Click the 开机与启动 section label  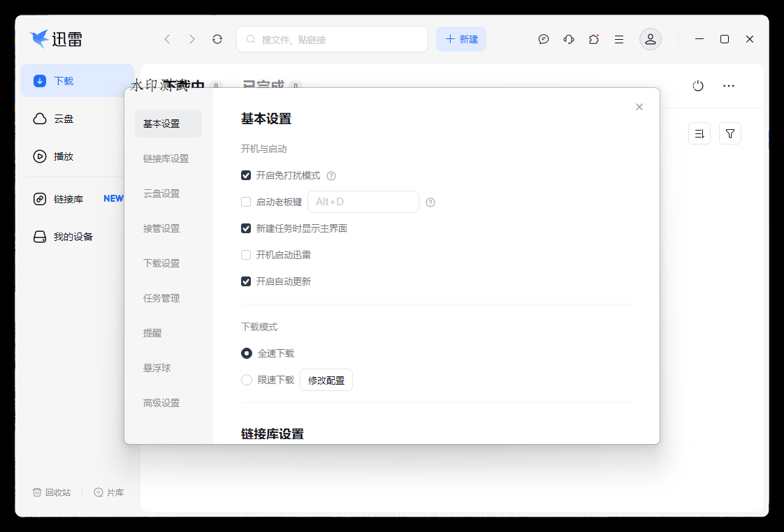point(263,149)
